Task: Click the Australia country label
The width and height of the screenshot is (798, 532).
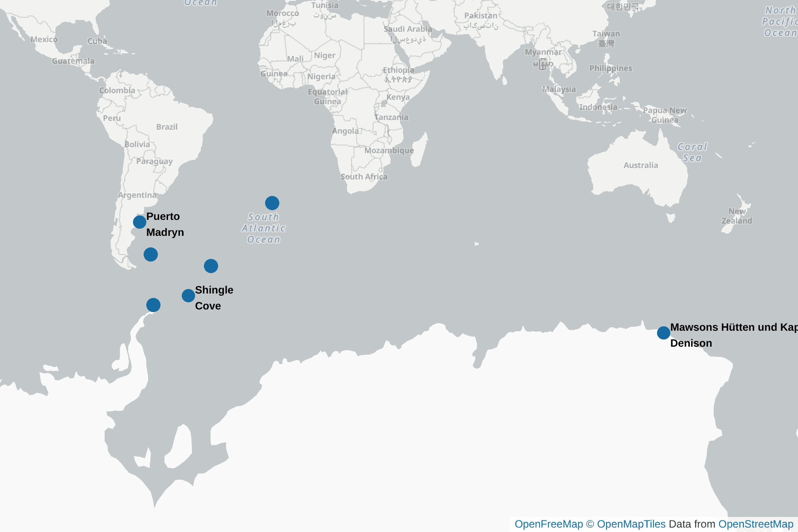Action: pyautogui.click(x=641, y=165)
